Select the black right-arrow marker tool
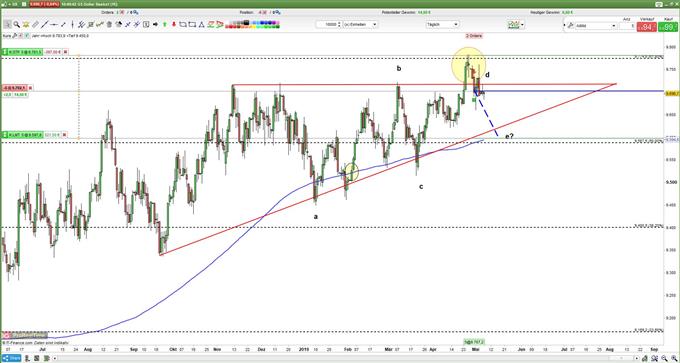680x363 pixels. (x=155, y=25)
